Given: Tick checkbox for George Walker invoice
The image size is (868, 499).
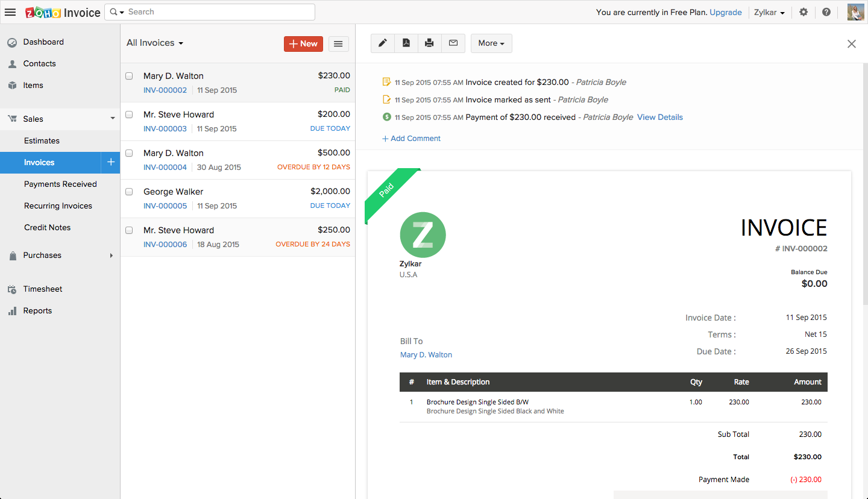Looking at the screenshot, I should pyautogui.click(x=129, y=192).
